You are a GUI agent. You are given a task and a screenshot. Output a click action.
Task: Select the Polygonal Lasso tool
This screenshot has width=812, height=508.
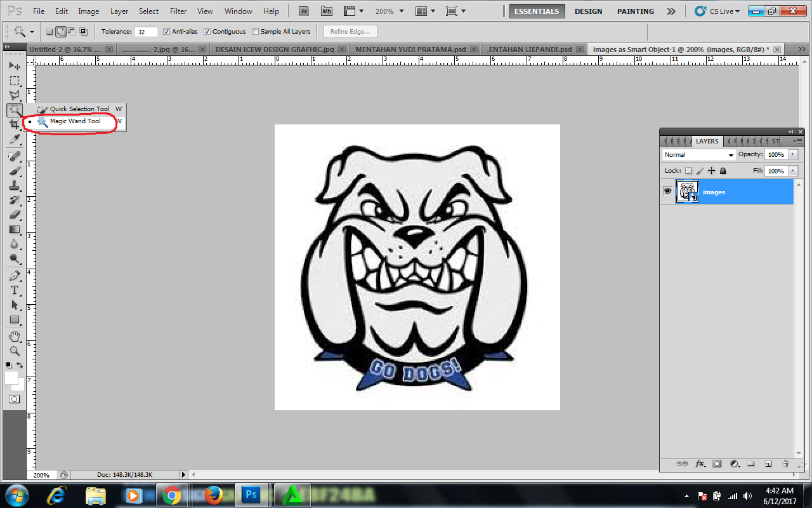[14, 95]
